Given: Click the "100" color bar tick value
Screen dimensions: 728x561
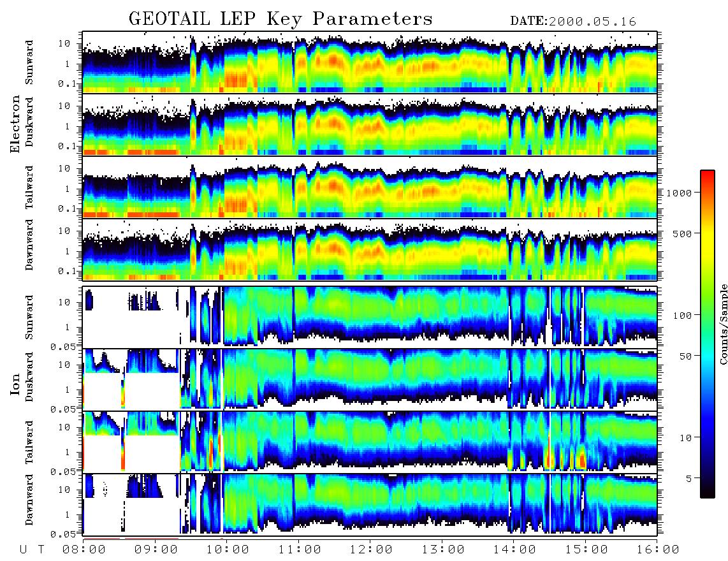Looking at the screenshot, I should click(682, 316).
